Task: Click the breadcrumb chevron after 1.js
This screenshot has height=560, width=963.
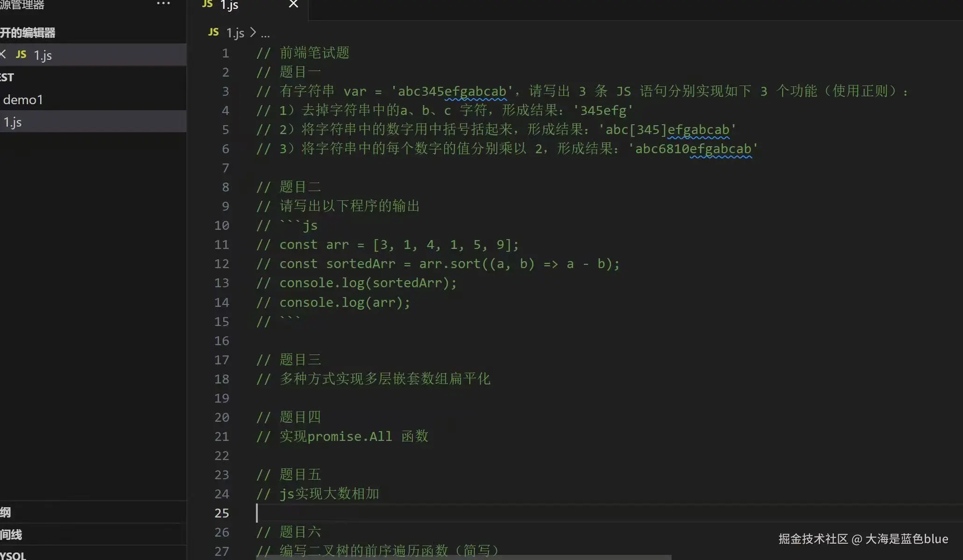Action: click(x=253, y=32)
